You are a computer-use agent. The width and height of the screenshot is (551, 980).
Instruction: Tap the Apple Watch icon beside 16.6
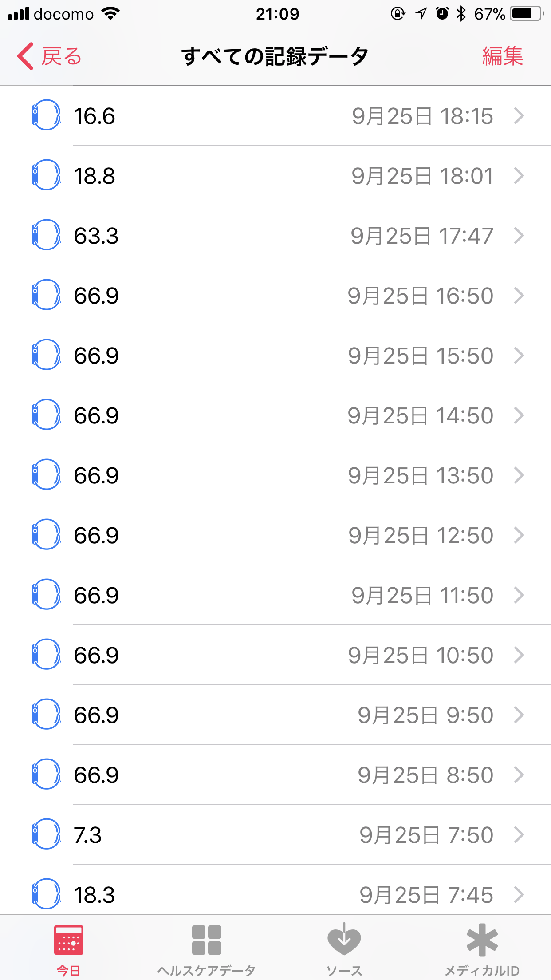point(46,115)
